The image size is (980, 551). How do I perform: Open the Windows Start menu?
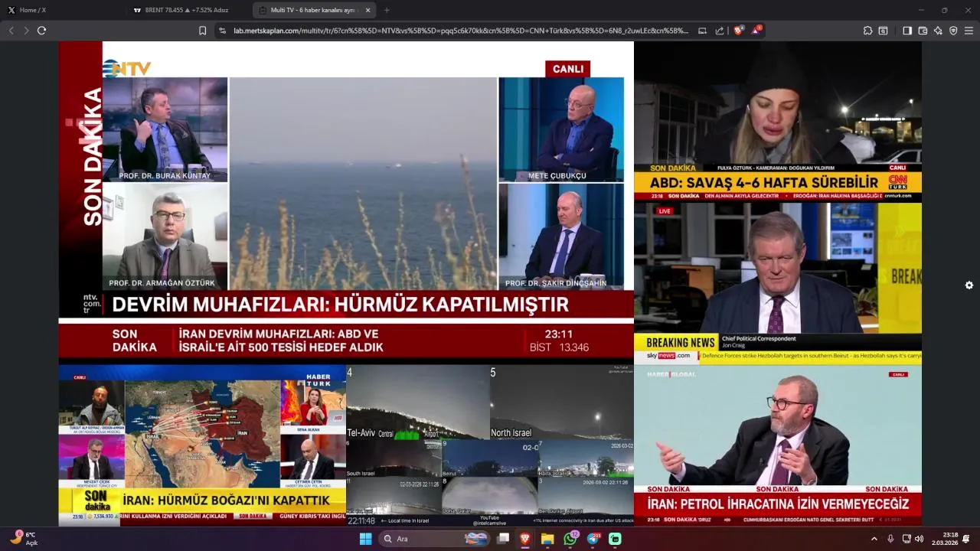coord(365,539)
